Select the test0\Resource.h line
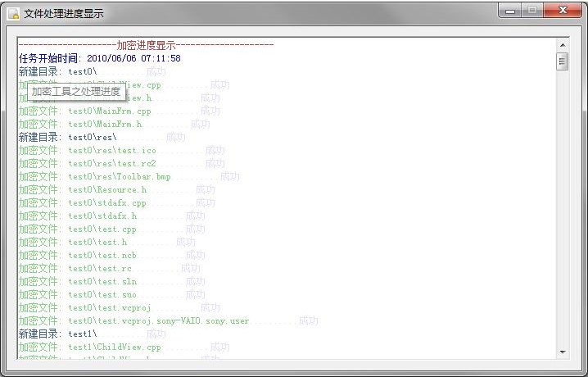The width and height of the screenshot is (588, 377). (x=117, y=190)
